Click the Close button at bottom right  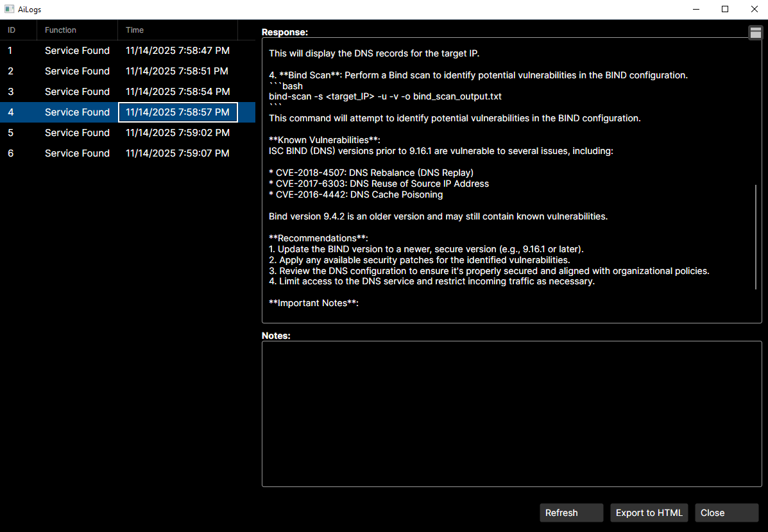pyautogui.click(x=726, y=513)
